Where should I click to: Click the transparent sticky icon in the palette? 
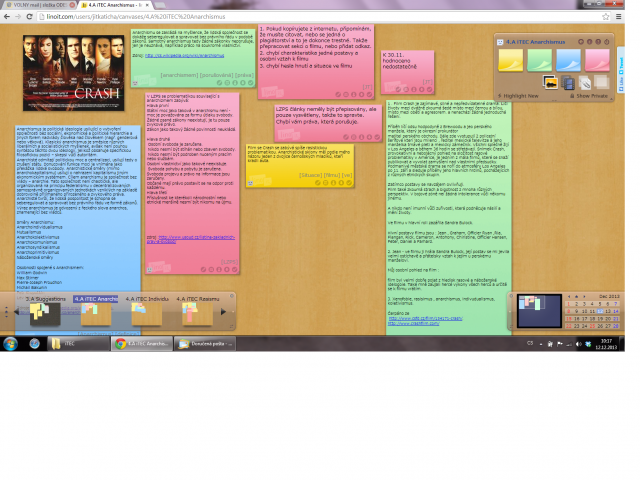pos(601,82)
